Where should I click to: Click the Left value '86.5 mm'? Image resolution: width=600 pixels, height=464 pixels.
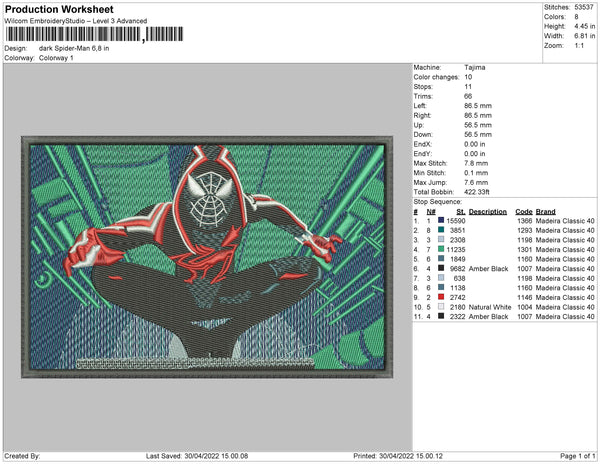coord(478,106)
